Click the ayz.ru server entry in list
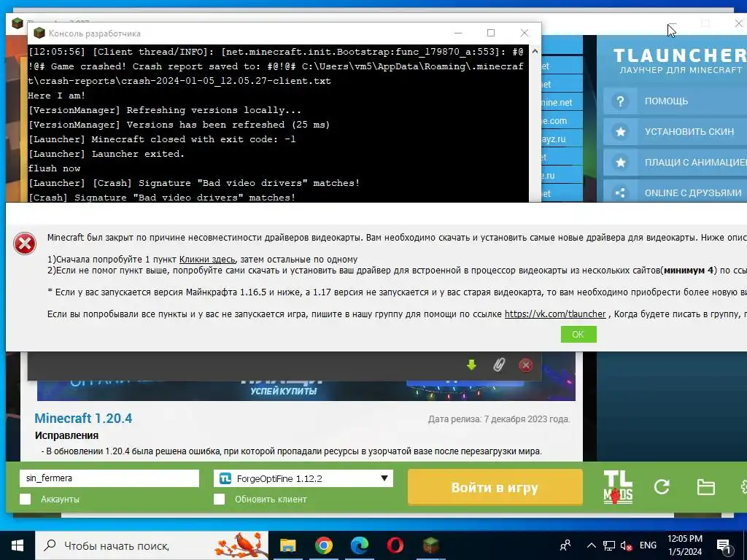The height and width of the screenshot is (560, 747). [x=562, y=139]
